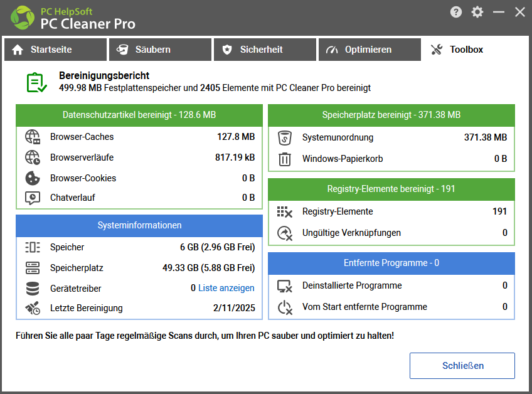Click the Registry-Elemente bereinigt header
532x394 pixels.
click(x=391, y=189)
